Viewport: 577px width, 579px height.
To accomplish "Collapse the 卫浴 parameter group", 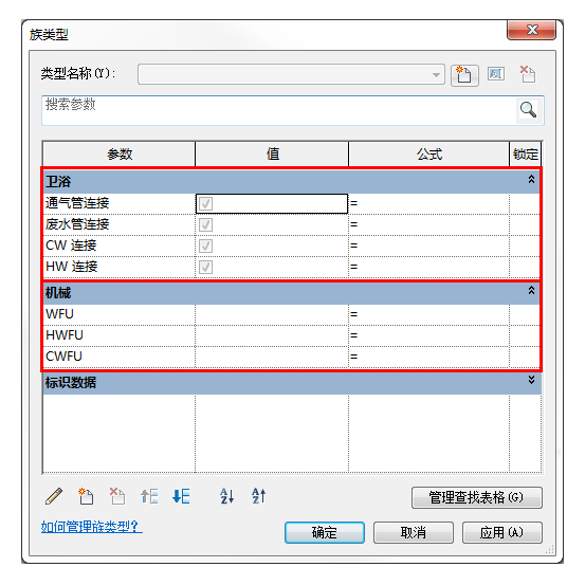I will 531,179.
